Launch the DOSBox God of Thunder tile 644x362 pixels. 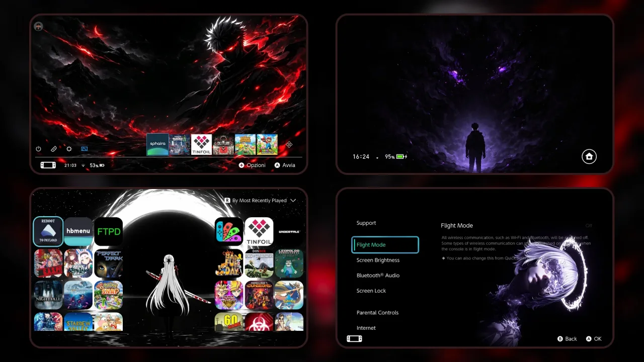click(x=259, y=263)
